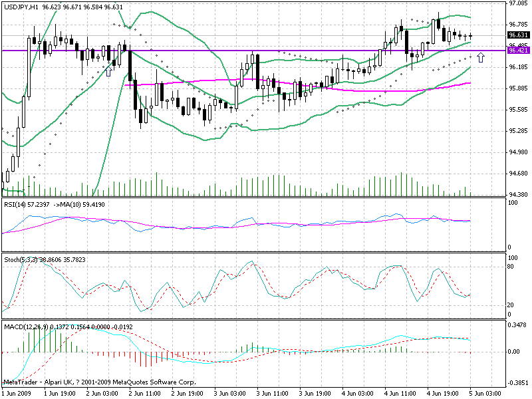This screenshot has height=399, width=532.
Task: Click the 95.585 price scale value
Action: [519, 110]
